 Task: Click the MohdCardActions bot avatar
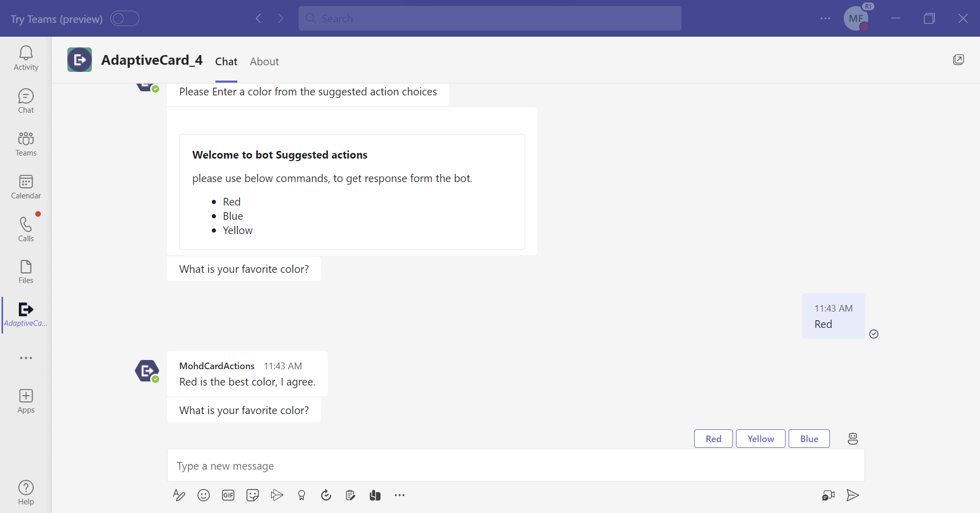pos(147,371)
